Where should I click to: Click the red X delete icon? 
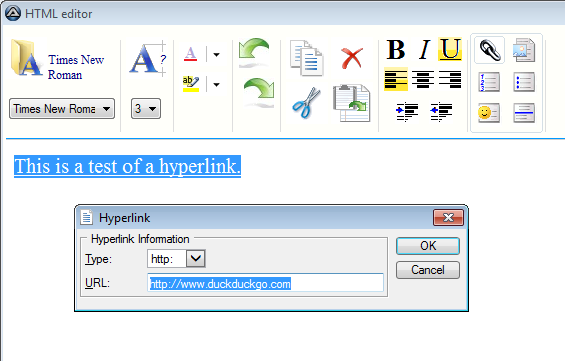click(352, 58)
